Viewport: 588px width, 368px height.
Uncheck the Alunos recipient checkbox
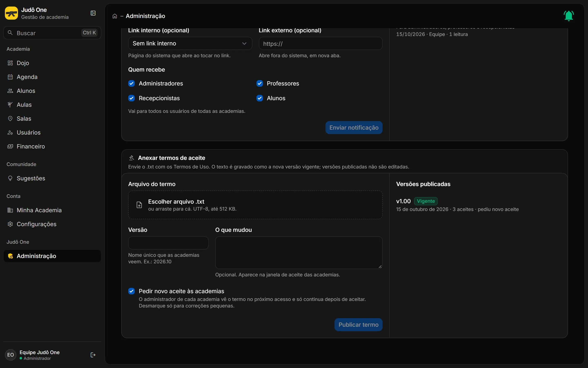click(260, 98)
